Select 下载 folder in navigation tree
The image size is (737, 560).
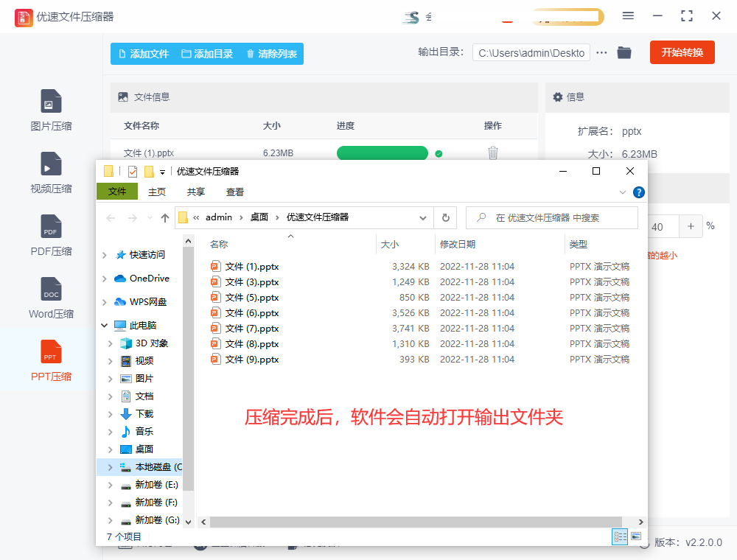[144, 414]
